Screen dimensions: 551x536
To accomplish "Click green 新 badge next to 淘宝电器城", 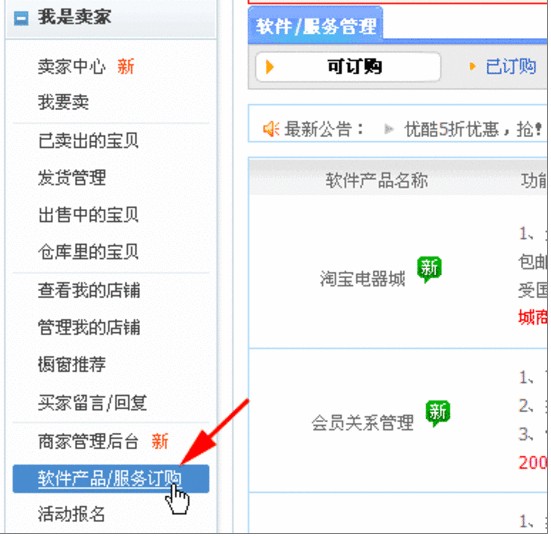I will (429, 269).
